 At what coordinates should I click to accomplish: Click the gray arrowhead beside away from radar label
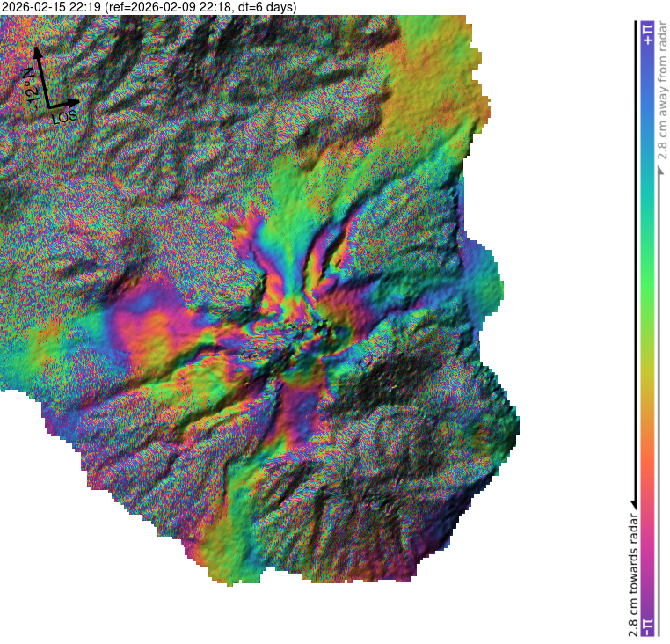click(x=661, y=169)
